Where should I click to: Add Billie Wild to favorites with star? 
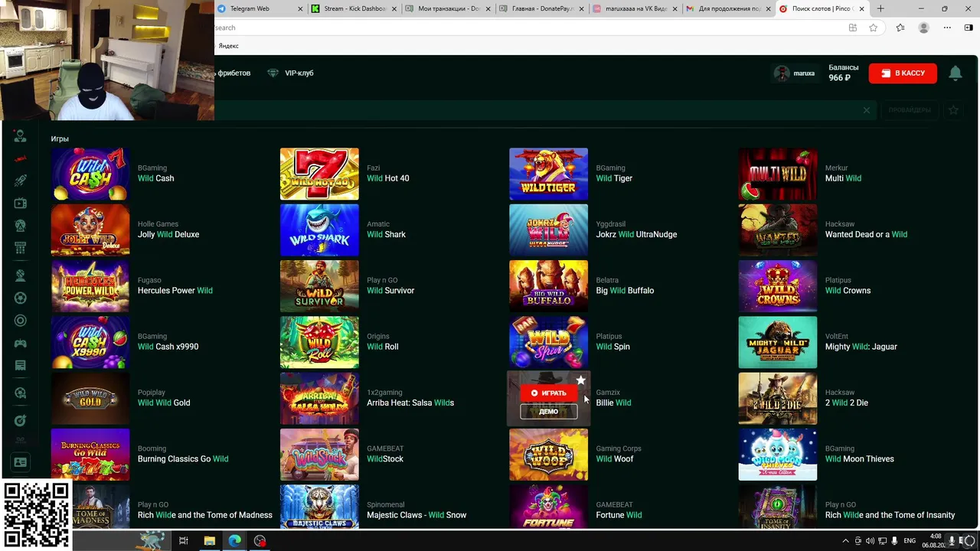[x=580, y=380]
